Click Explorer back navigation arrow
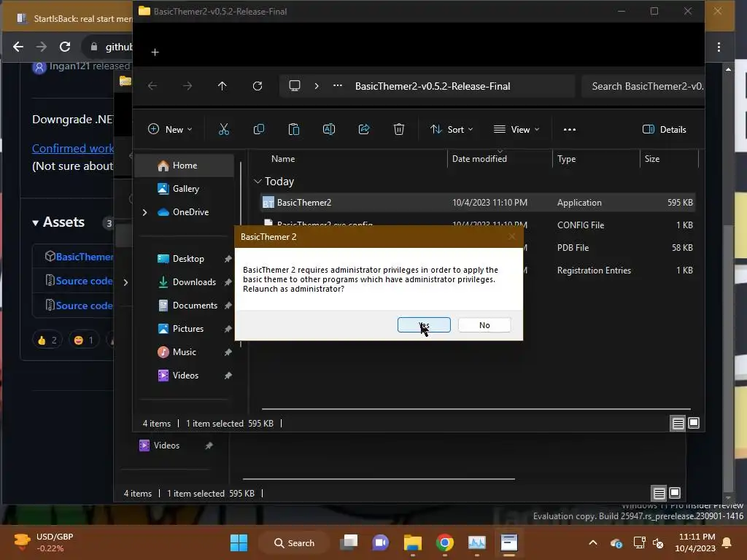The width and height of the screenshot is (747, 560). click(152, 86)
